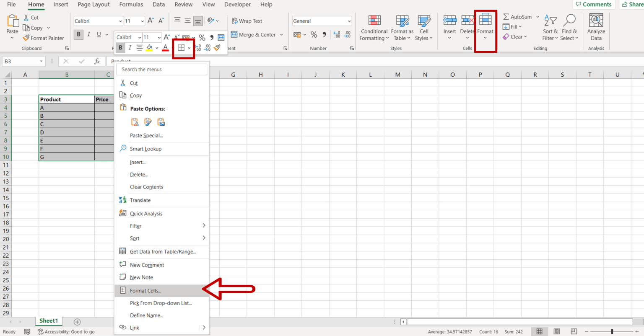Select the red font color swatch
Image resolution: width=644 pixels, height=336 pixels.
(x=165, y=48)
